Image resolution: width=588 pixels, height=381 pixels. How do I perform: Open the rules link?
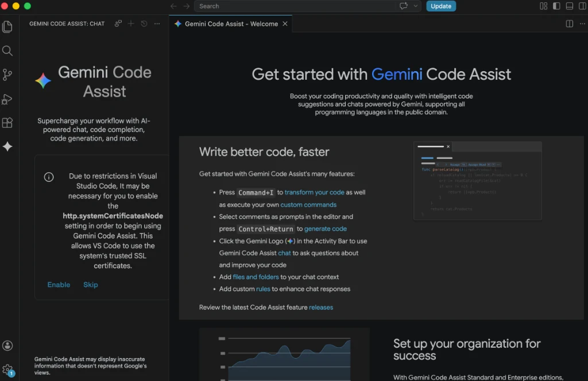263,289
